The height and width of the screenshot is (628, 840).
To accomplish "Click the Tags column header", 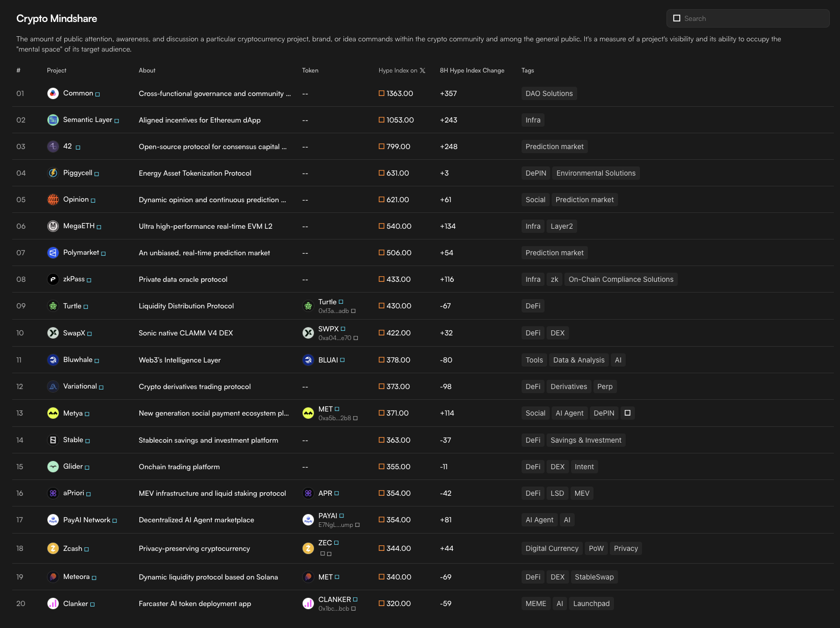I will [528, 70].
